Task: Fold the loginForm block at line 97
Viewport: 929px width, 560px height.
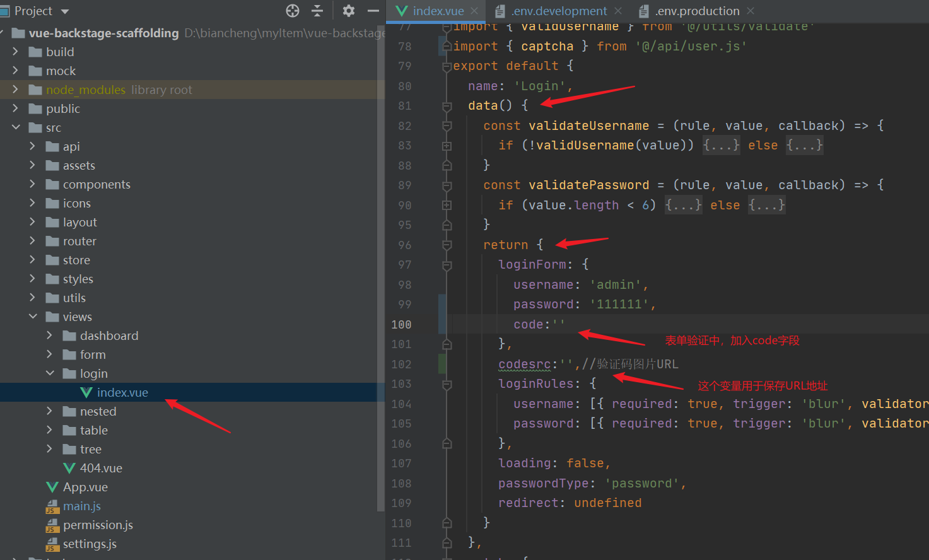Action: coord(447,265)
